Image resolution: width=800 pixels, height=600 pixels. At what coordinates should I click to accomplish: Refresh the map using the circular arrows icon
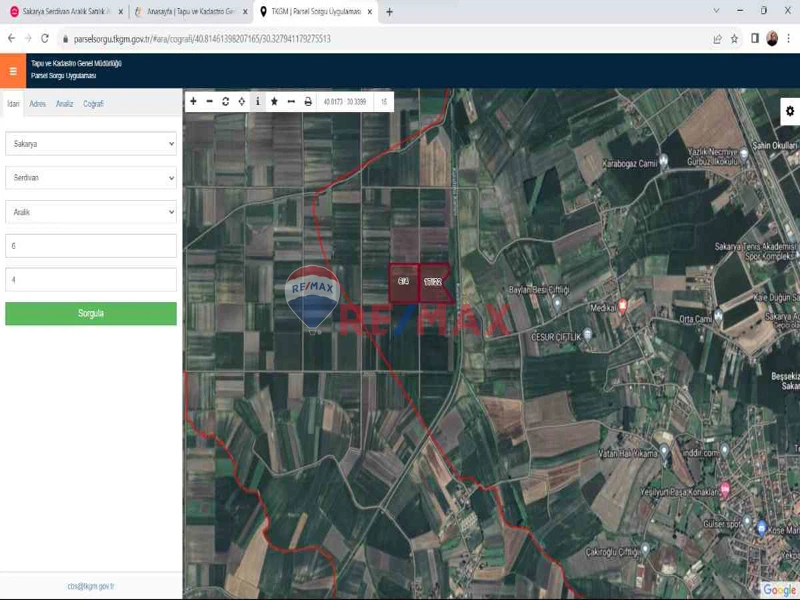tap(226, 102)
